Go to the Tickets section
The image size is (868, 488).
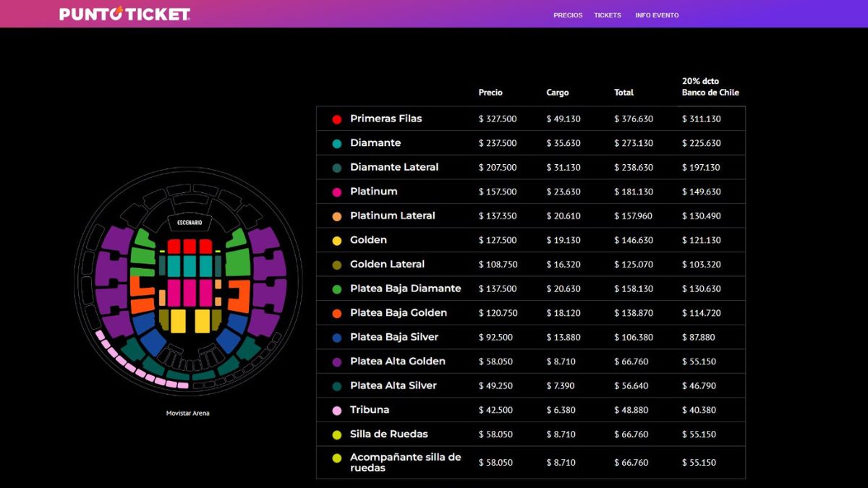(x=608, y=15)
